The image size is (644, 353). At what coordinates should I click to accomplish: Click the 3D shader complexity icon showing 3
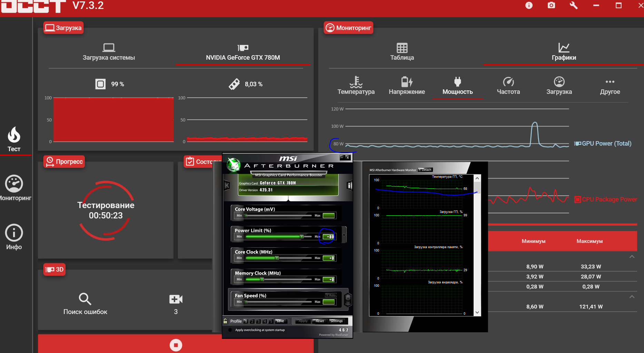click(176, 299)
